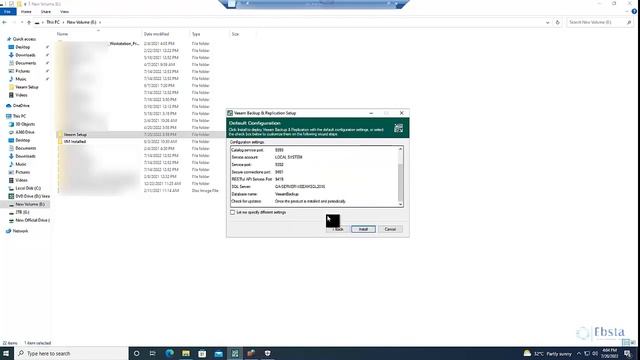
Task: Open A360 Drive in navigation pane
Action: (x=24, y=132)
